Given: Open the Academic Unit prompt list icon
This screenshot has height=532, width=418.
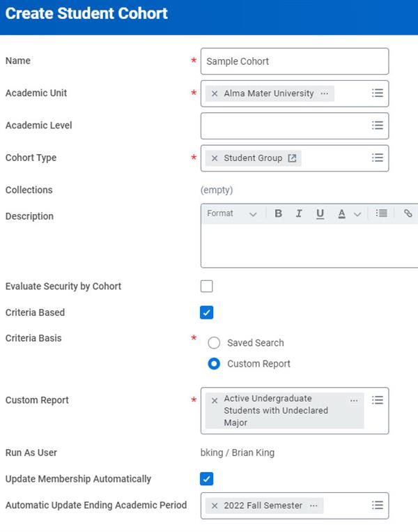Looking at the screenshot, I should coord(378,93).
